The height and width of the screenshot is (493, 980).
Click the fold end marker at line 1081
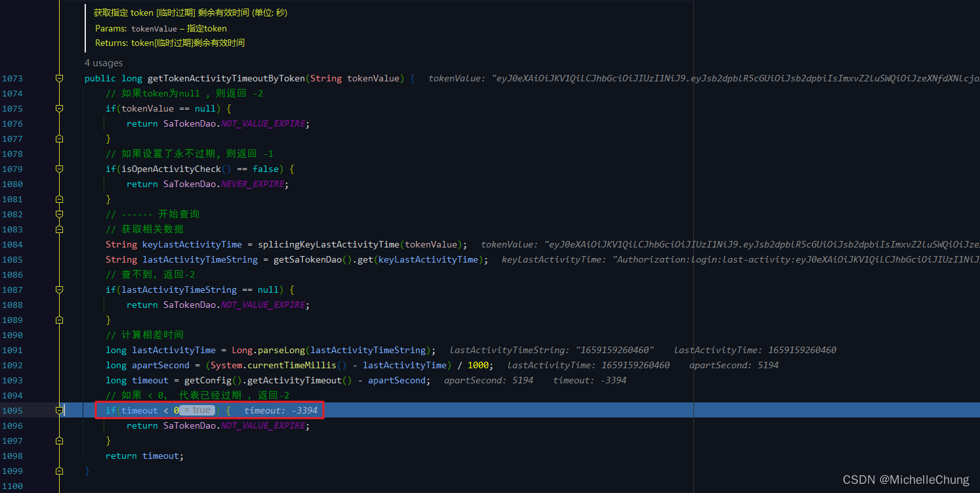[x=59, y=199]
